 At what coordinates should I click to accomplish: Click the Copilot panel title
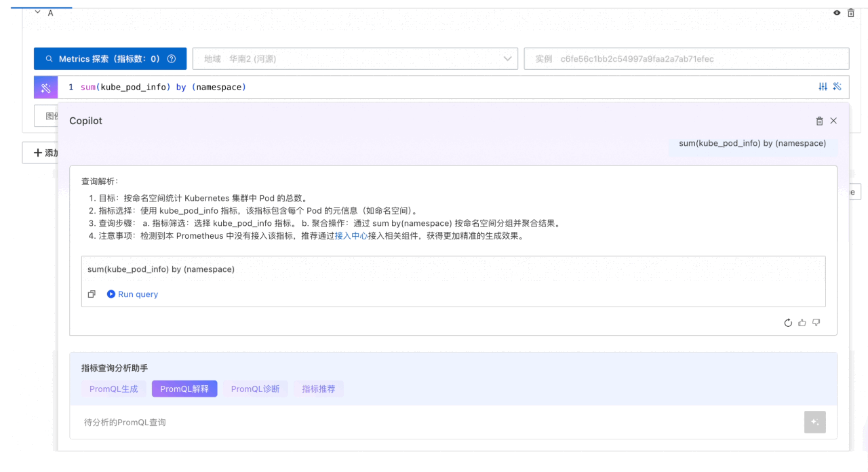coord(86,121)
